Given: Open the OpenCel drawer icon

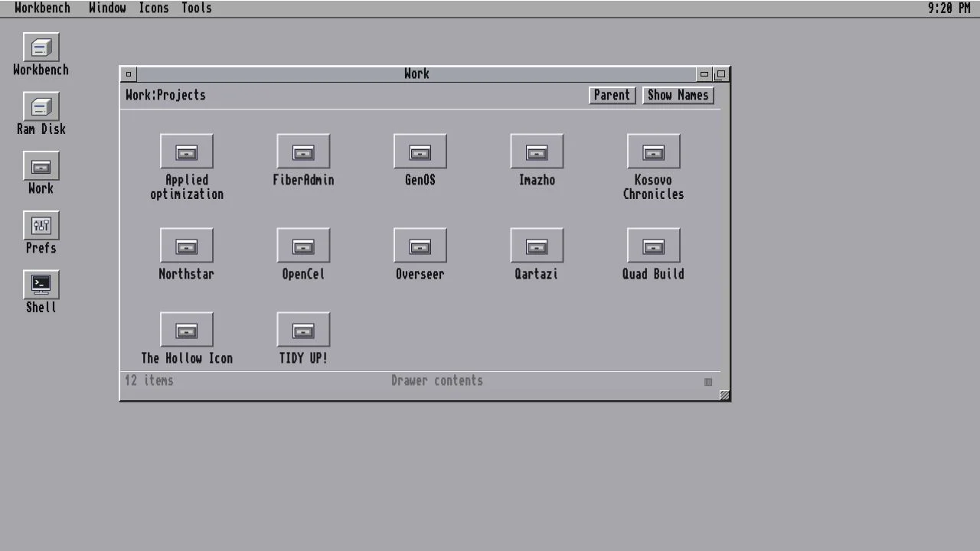Looking at the screenshot, I should pyautogui.click(x=303, y=246).
